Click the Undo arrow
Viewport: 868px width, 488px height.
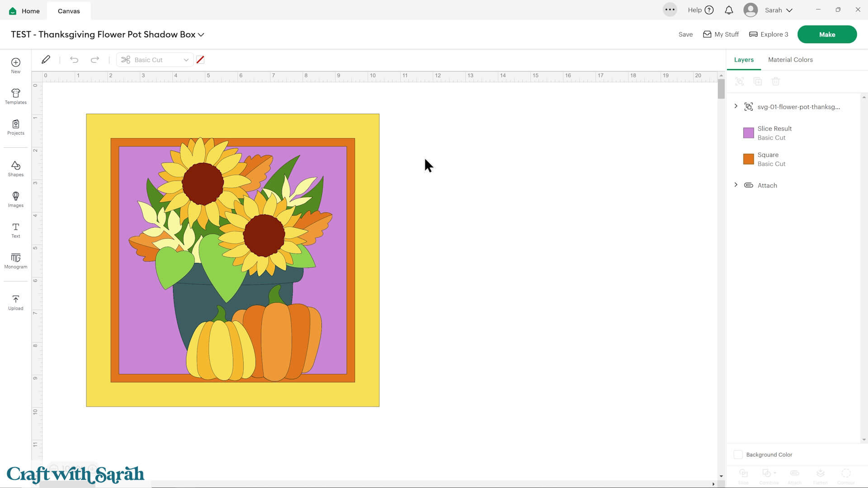[74, 60]
